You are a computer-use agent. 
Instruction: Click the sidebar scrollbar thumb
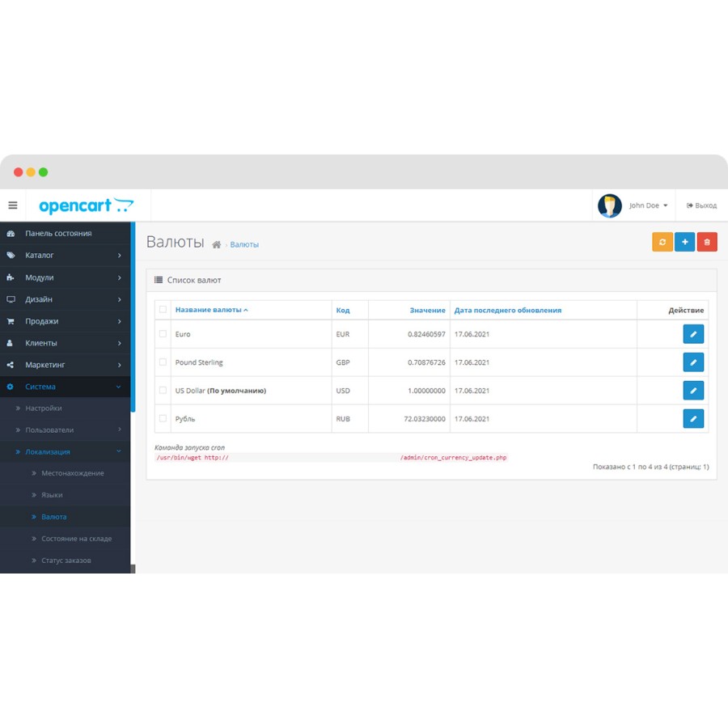(133, 317)
